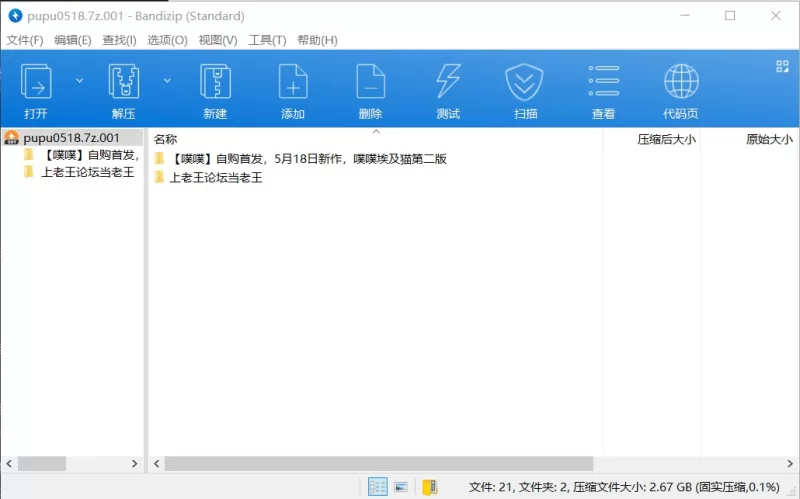Start the 扫描 (Scan) shield icon
The height and width of the screenshot is (499, 800).
pyautogui.click(x=525, y=82)
